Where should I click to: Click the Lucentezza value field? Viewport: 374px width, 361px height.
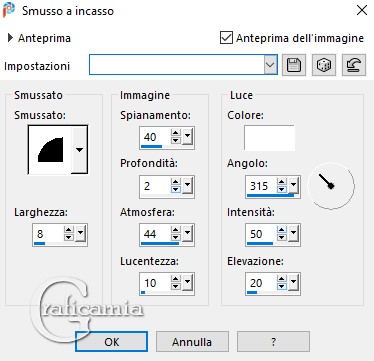tap(155, 283)
